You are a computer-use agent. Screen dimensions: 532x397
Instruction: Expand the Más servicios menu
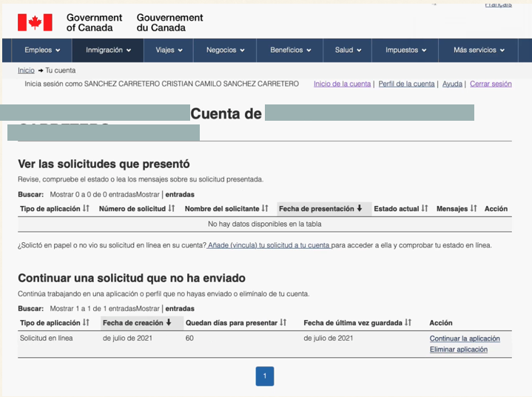pos(479,50)
